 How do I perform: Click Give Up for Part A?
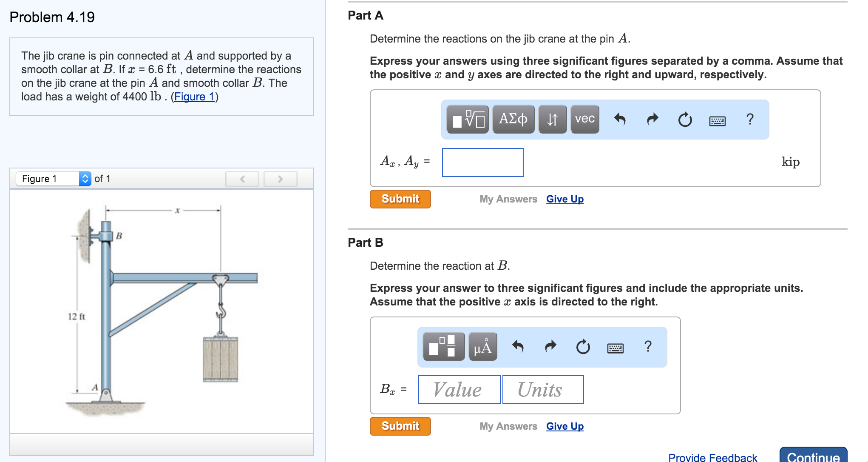[564, 199]
